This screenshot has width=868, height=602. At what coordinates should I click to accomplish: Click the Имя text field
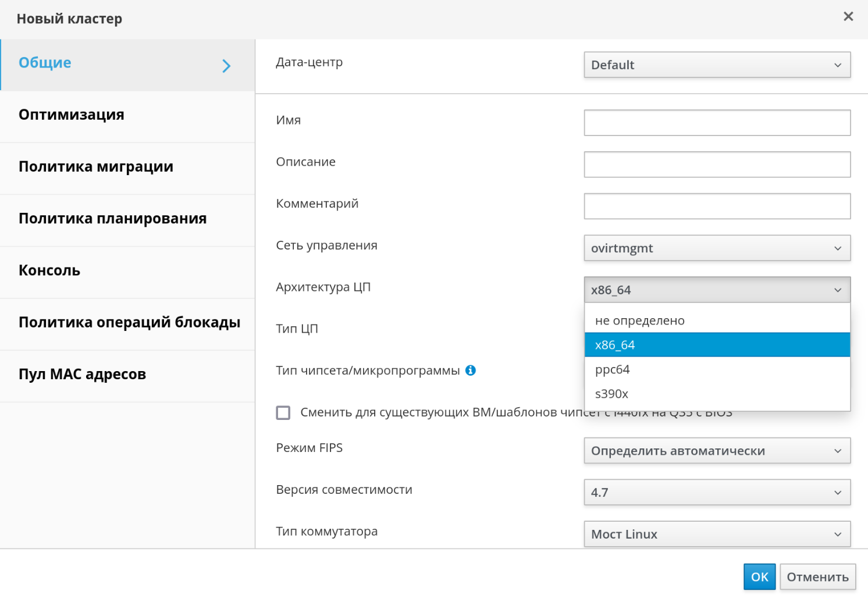click(x=717, y=123)
